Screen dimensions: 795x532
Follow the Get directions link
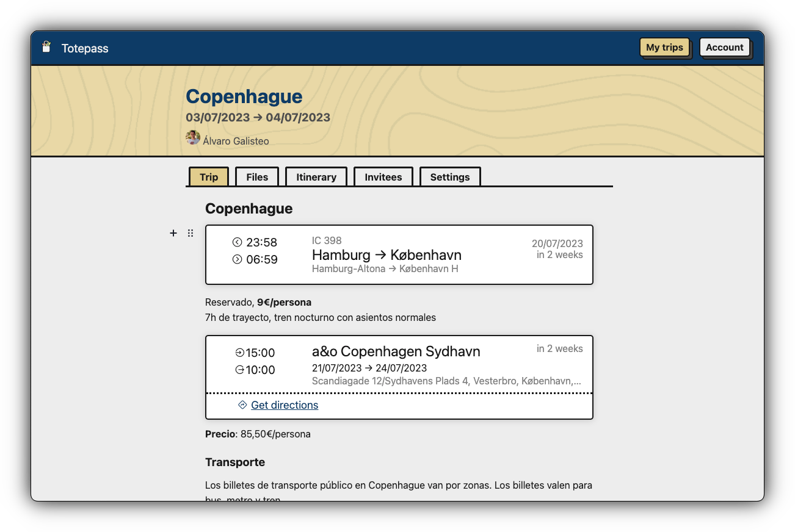click(x=285, y=405)
